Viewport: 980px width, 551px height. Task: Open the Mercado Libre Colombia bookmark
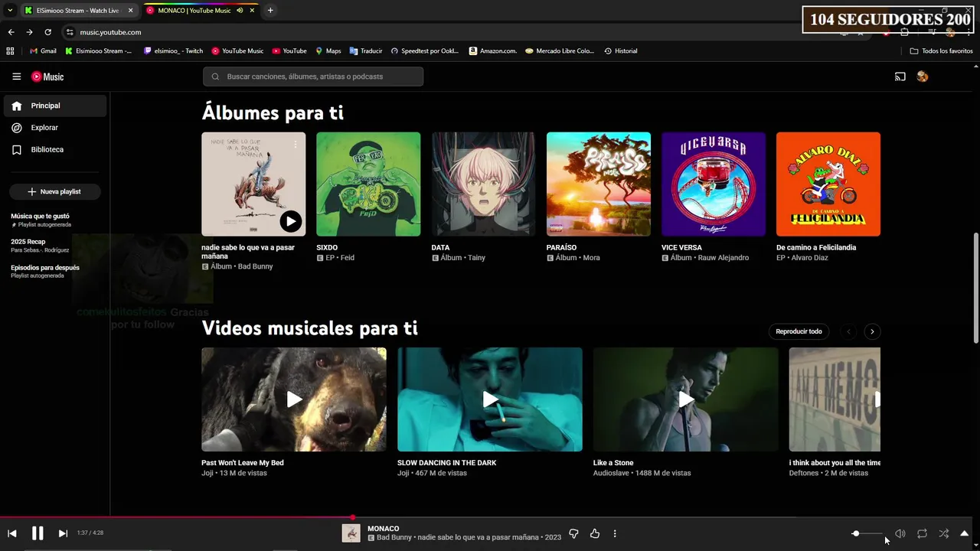560,51
